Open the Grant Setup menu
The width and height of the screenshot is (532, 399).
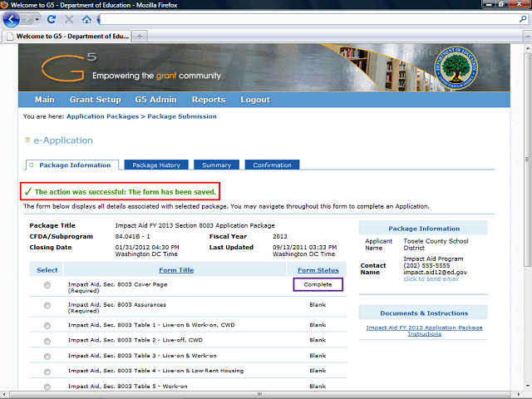96,100
